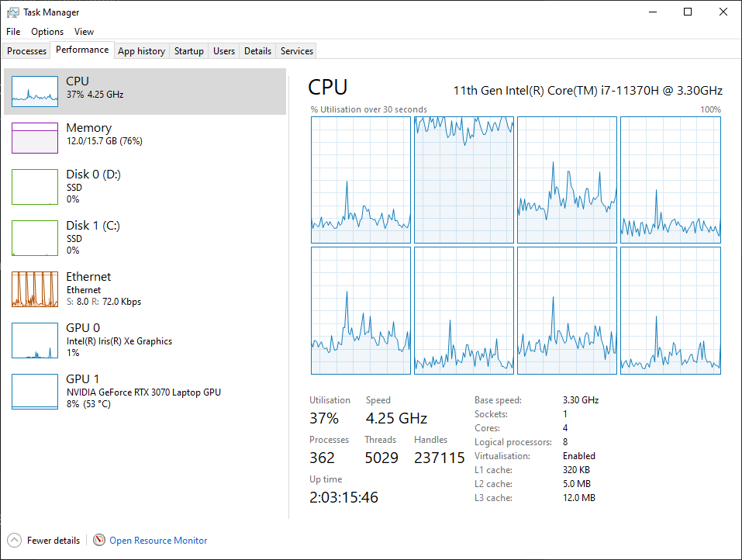Viewport: 742px width, 560px height.
Task: Open the Options menu
Action: [47, 32]
